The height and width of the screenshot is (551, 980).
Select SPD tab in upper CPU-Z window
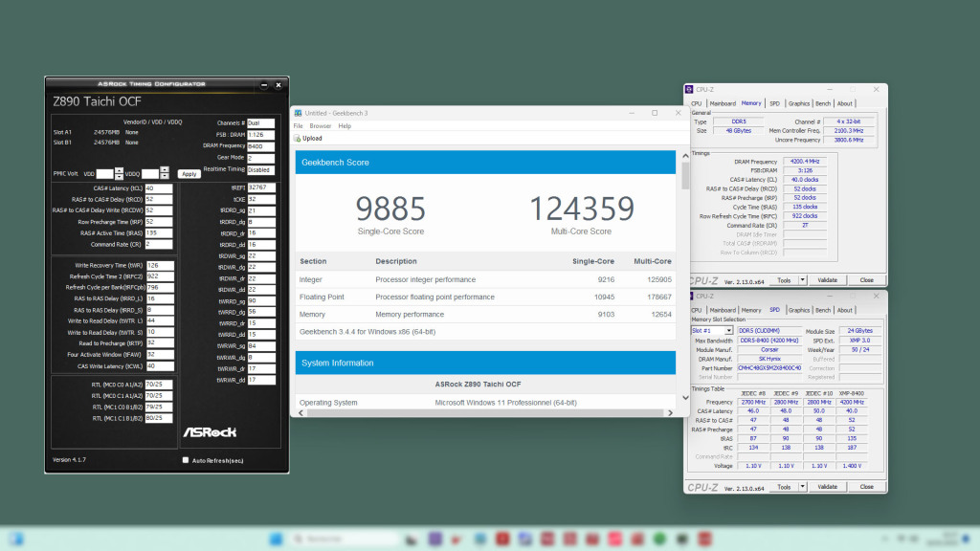[x=774, y=103]
